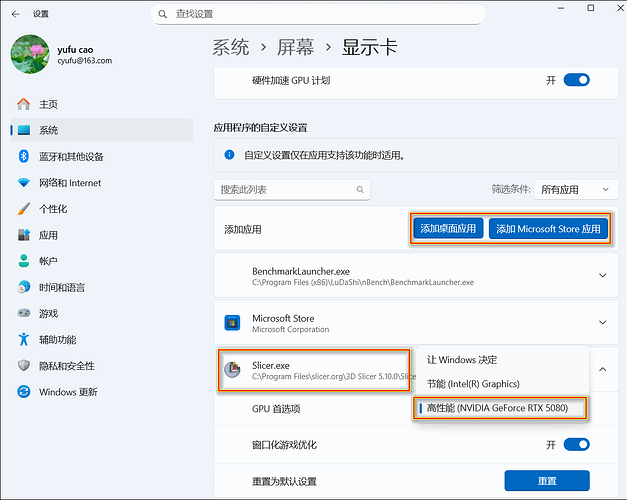Click the 重置 button
Image resolution: width=627 pixels, height=500 pixels.
tap(547, 480)
